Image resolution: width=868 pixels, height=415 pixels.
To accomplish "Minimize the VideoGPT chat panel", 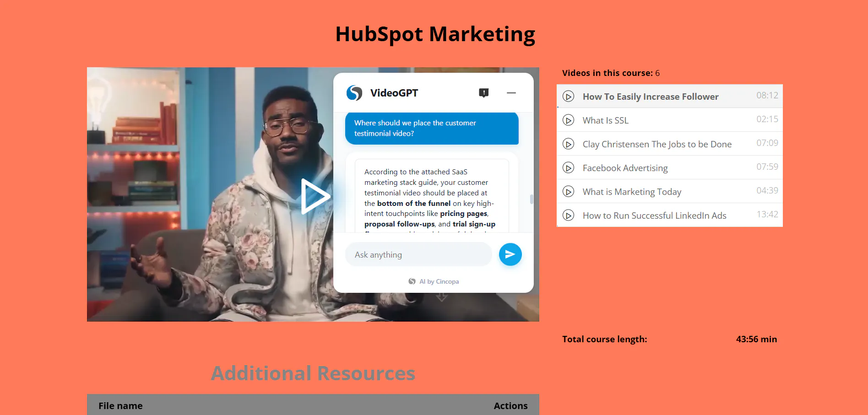I will [511, 93].
